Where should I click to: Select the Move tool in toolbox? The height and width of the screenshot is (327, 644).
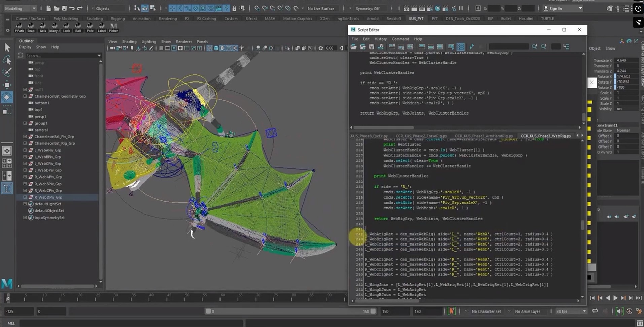[x=7, y=85]
